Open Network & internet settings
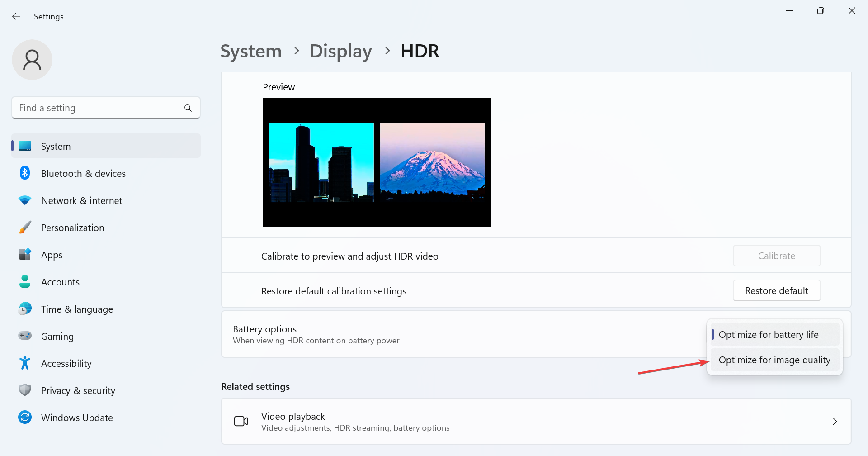Viewport: 868px width, 456px height. point(81,201)
